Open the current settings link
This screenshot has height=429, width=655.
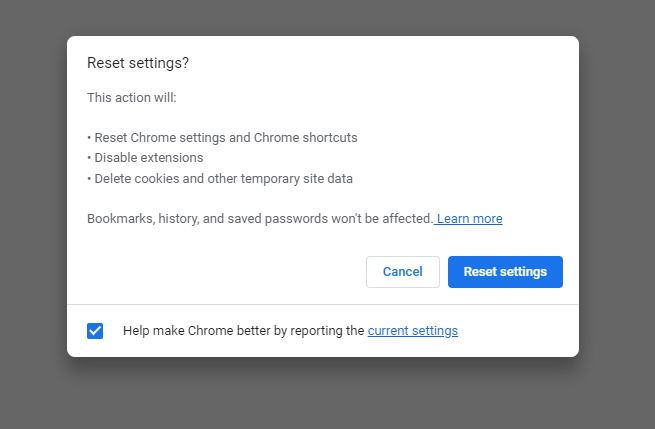(x=413, y=331)
